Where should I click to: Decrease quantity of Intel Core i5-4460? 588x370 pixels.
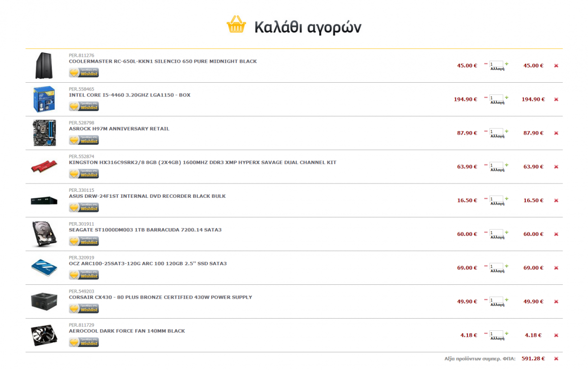tap(486, 97)
